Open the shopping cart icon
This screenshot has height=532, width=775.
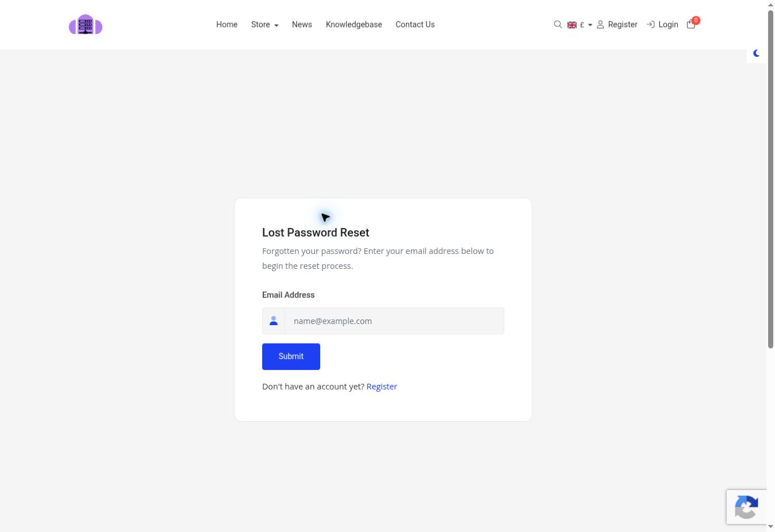691,24
